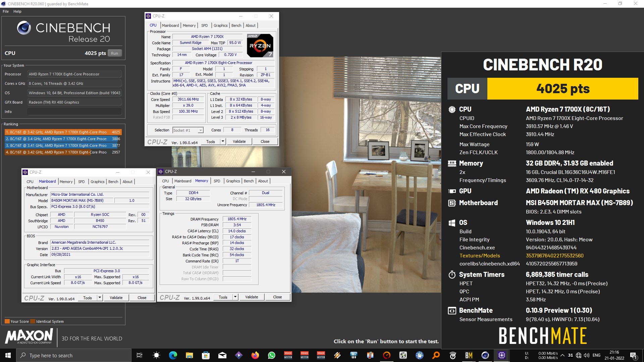This screenshot has width=644, height=362.
Task: Click the DRAM Frequency value 1805.4 MHz
Action: (237, 219)
